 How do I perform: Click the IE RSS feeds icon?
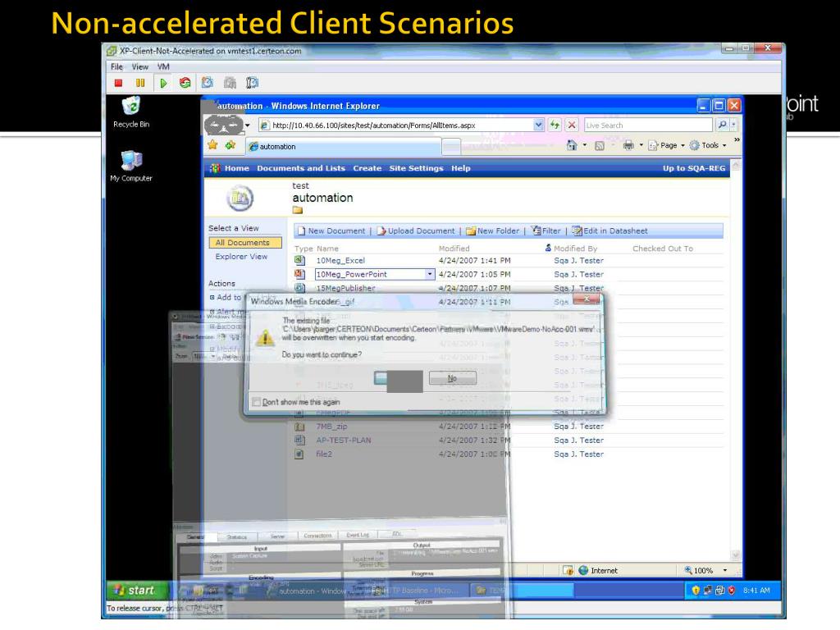coord(600,146)
